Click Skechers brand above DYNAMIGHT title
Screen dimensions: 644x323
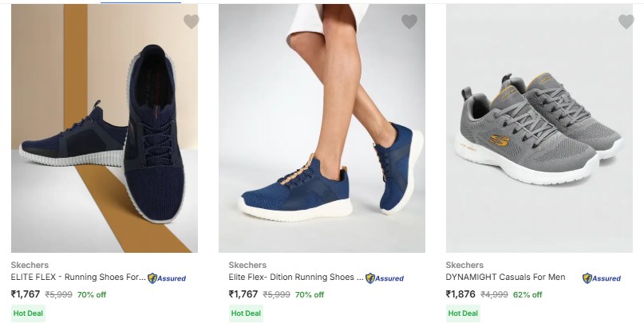[x=464, y=265]
